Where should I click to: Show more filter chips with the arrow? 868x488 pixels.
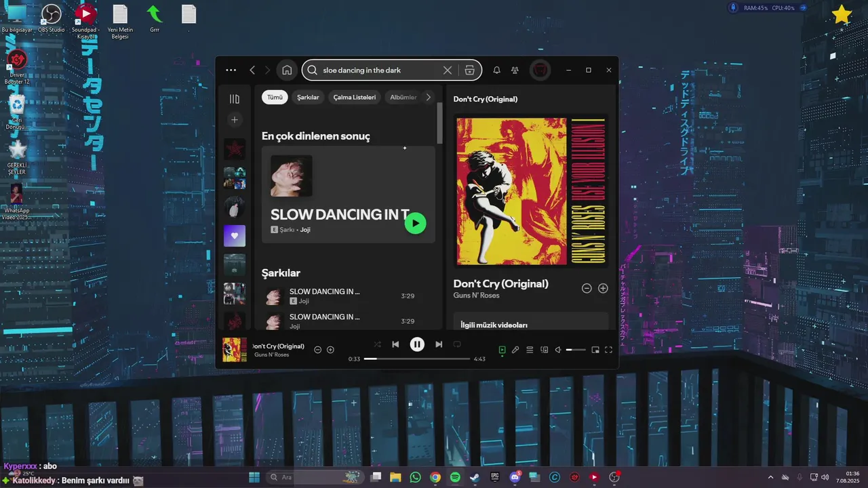click(x=428, y=97)
